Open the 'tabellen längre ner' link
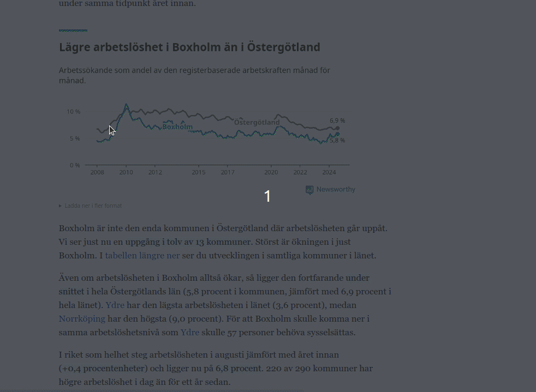Image resolution: width=536 pixels, height=392 pixels. [142, 256]
